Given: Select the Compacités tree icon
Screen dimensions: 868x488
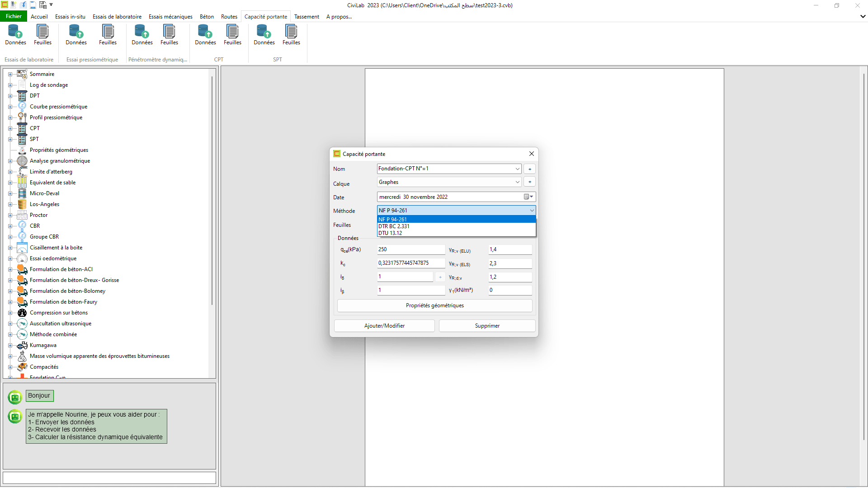Looking at the screenshot, I should (x=22, y=367).
